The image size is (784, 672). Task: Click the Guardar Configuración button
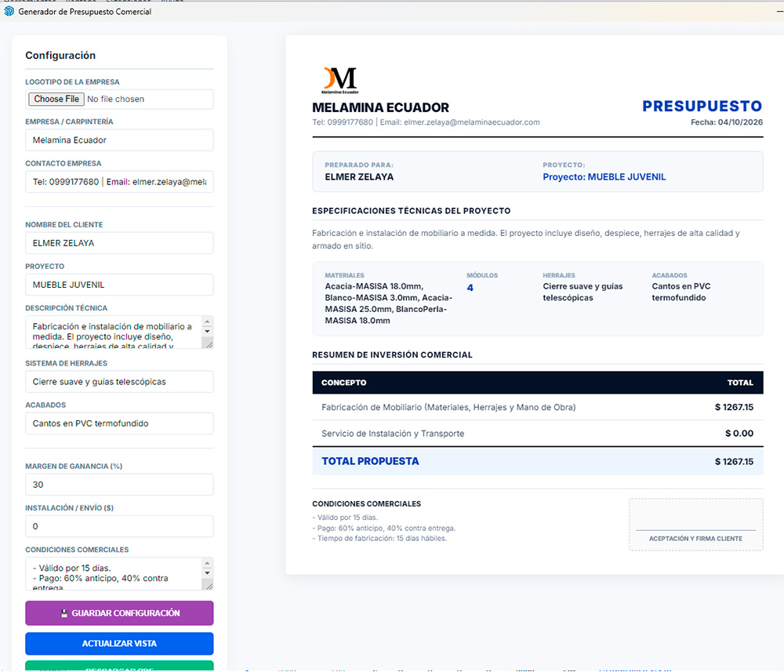click(x=119, y=613)
